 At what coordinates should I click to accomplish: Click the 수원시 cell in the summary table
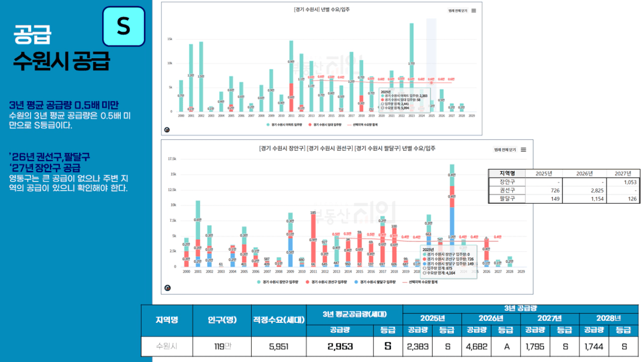coord(167,346)
